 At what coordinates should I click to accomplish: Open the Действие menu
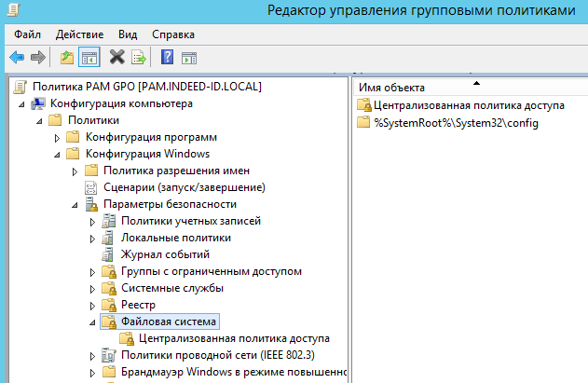coord(79,34)
